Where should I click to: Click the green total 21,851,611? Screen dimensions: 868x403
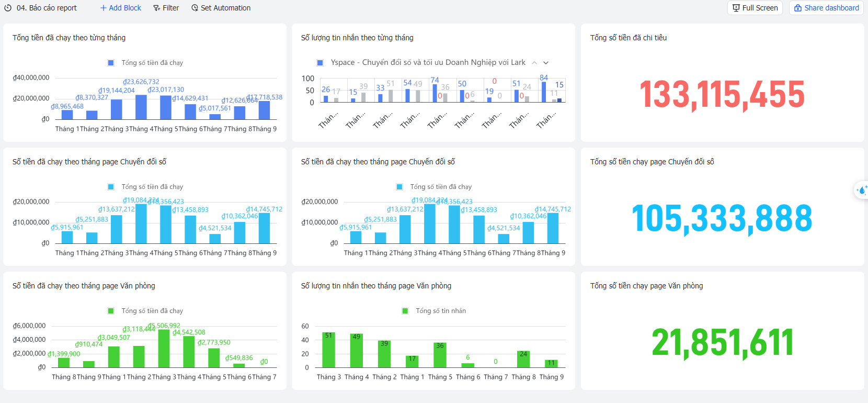(x=722, y=343)
